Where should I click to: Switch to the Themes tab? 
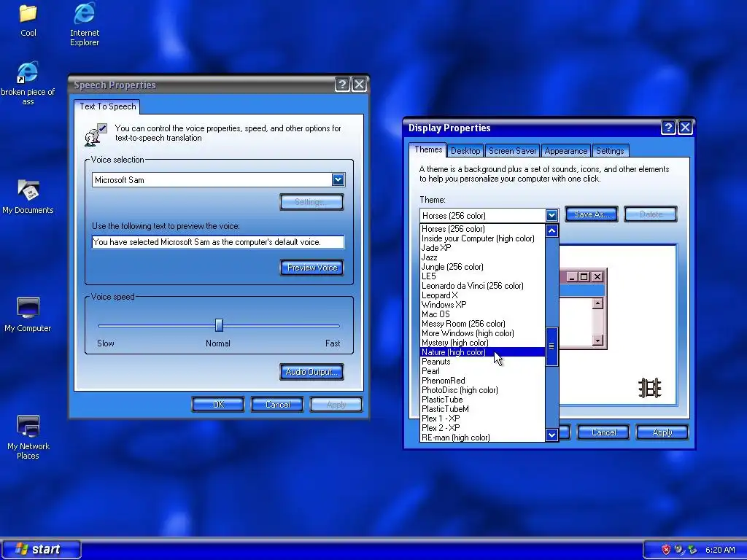pos(427,149)
